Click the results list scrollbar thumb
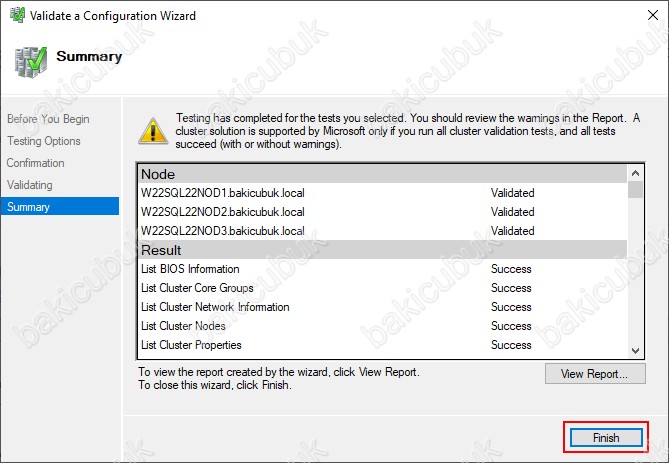 pyautogui.click(x=635, y=189)
